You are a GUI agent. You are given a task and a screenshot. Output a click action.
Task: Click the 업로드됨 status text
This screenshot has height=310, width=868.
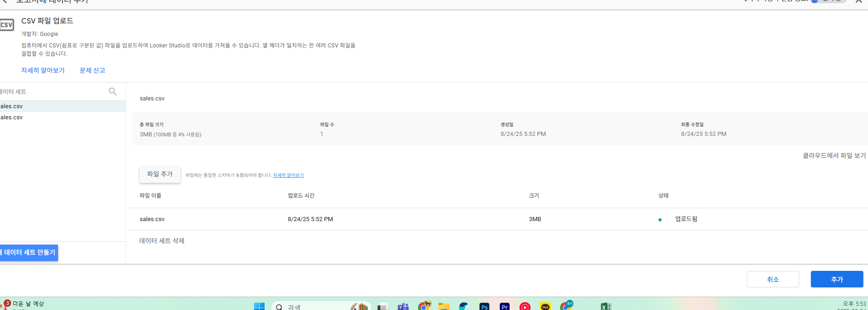tap(686, 219)
